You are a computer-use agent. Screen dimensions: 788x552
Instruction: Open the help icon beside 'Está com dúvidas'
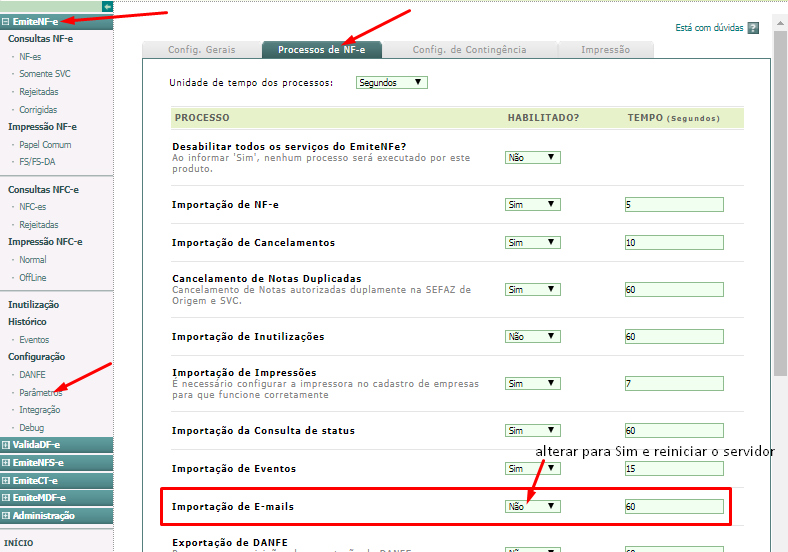753,28
